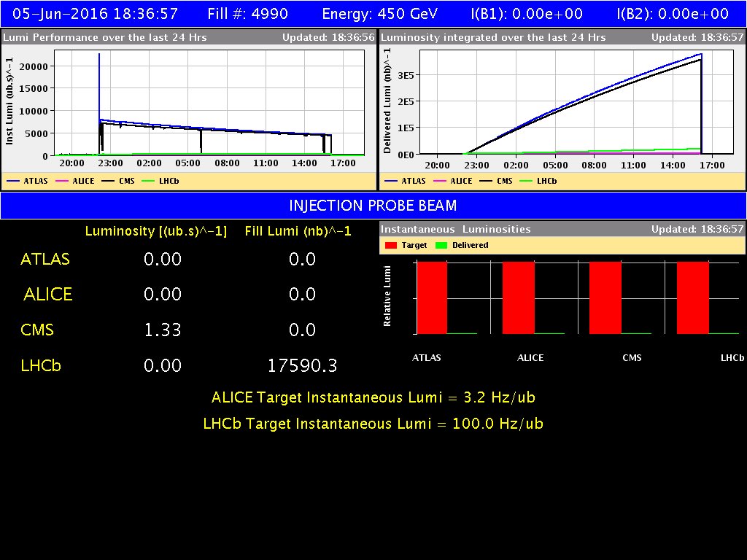Click the LHCb Target Instantaneous Lumi text
The width and height of the screenshot is (747, 560).
point(373,424)
